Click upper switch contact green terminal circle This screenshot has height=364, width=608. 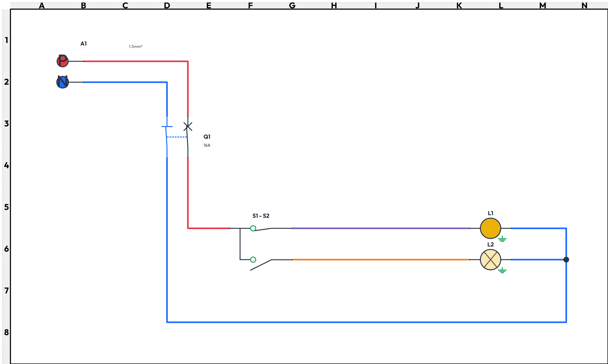pyautogui.click(x=253, y=228)
